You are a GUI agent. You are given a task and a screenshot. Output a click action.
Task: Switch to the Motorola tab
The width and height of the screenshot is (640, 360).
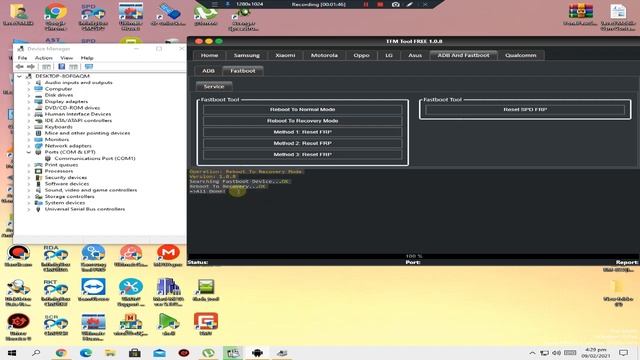324,55
